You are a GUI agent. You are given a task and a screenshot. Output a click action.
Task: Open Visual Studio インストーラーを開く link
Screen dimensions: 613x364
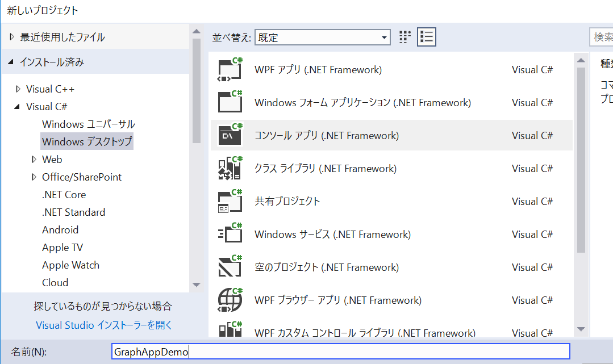pyautogui.click(x=104, y=325)
